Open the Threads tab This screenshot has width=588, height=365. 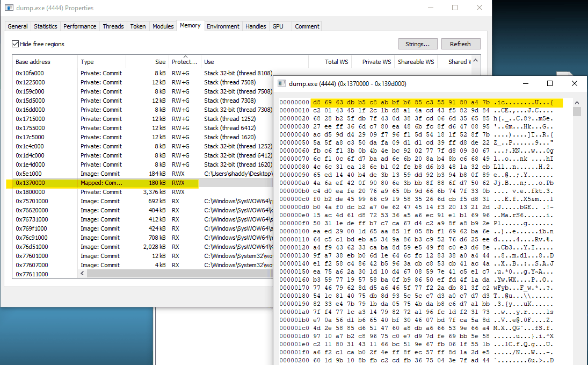tap(113, 26)
